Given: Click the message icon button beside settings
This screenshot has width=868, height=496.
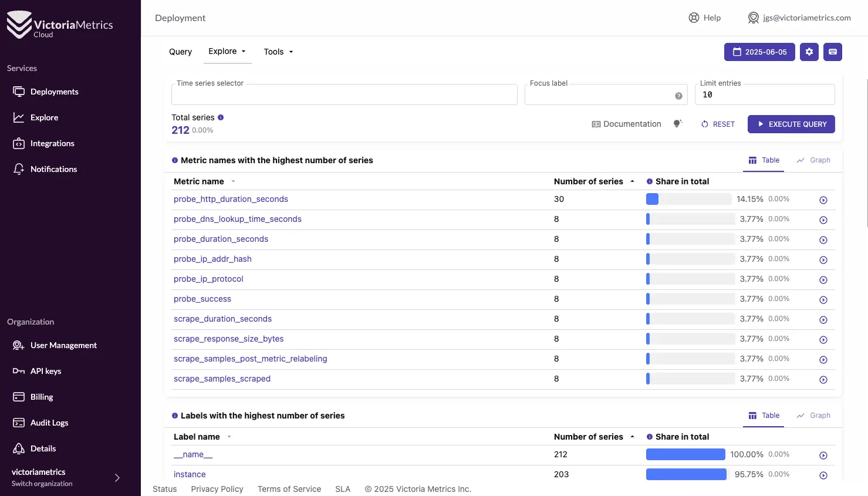Looking at the screenshot, I should coord(832,52).
